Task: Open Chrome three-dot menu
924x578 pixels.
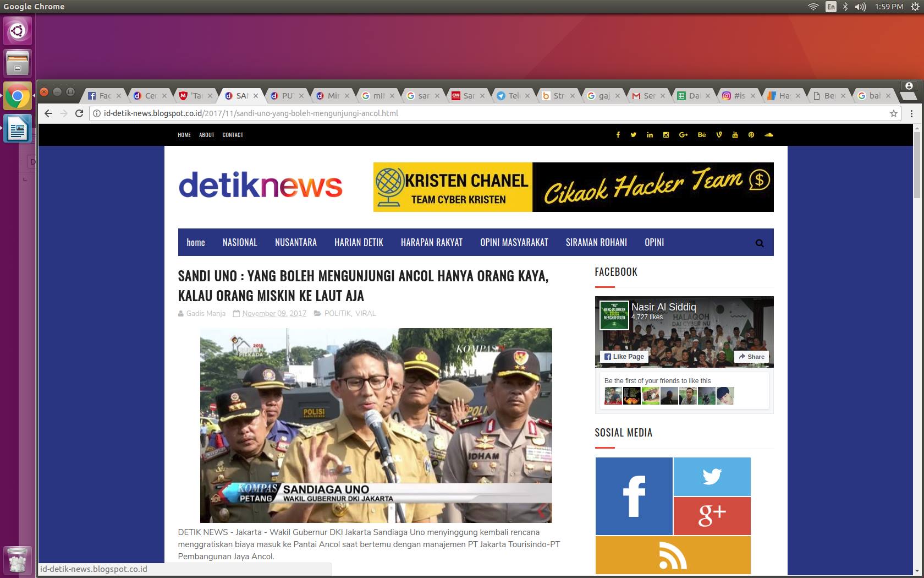Action: (911, 113)
